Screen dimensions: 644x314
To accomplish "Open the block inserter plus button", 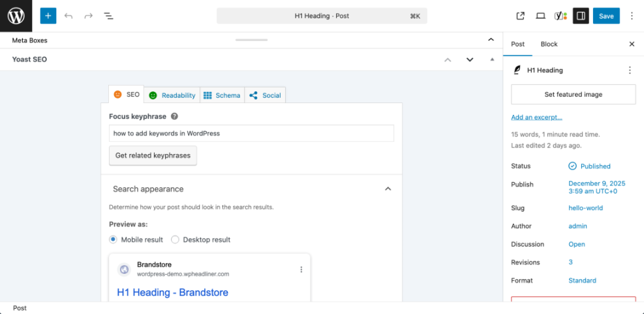I will [x=48, y=16].
